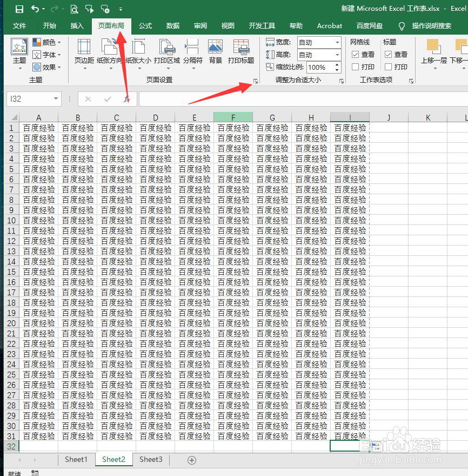Open the Themes (主题) gallery

[19, 54]
